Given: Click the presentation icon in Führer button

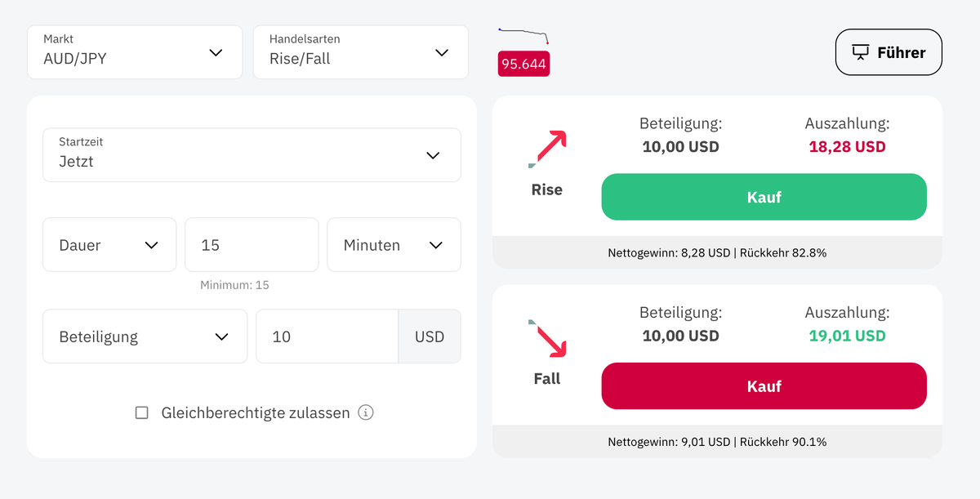Looking at the screenshot, I should point(860,52).
